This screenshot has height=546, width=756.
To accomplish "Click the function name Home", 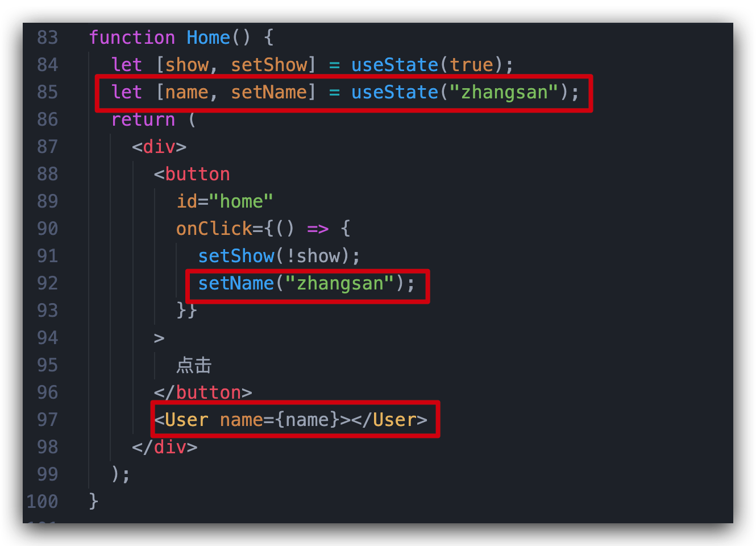I will [208, 38].
